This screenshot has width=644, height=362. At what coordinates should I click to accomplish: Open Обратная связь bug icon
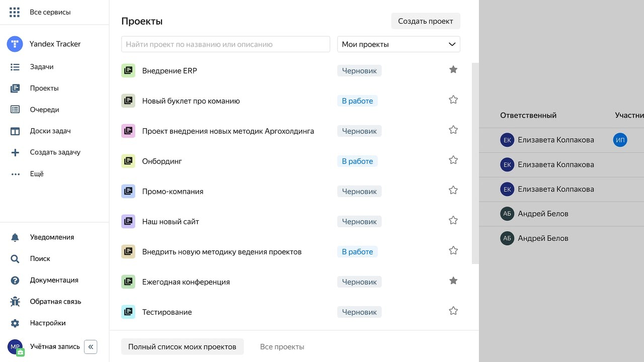coord(15,302)
